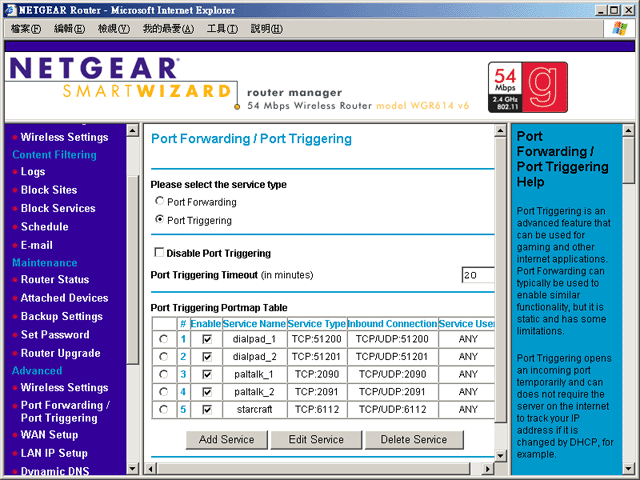Screen dimensions: 640x480
Task: Open WAN Setup page
Action: click(x=49, y=435)
